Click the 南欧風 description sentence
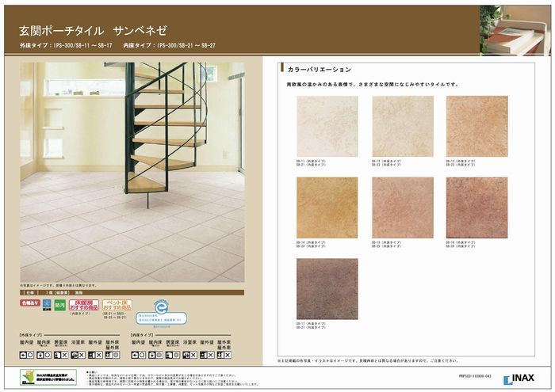The width and height of the screenshot is (555, 392). click(x=373, y=85)
